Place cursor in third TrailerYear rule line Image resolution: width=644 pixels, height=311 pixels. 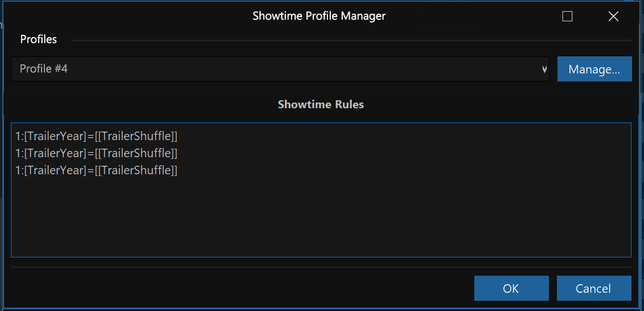pyautogui.click(x=96, y=170)
